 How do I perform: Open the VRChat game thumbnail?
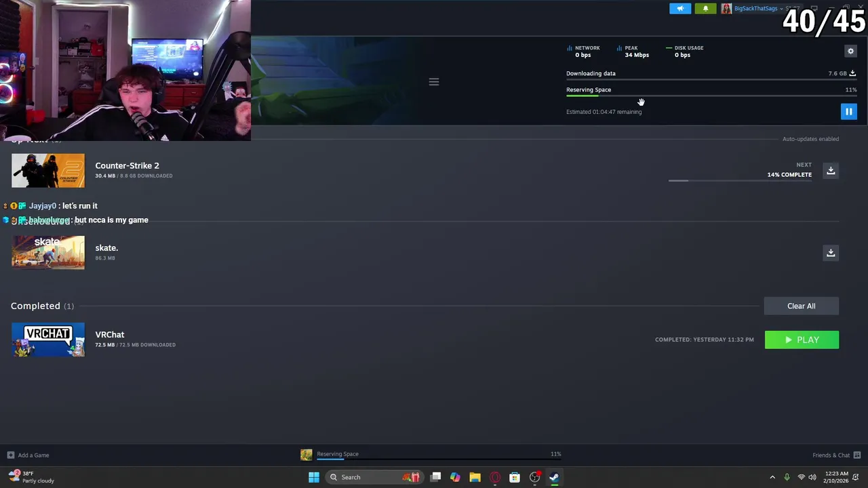48,340
